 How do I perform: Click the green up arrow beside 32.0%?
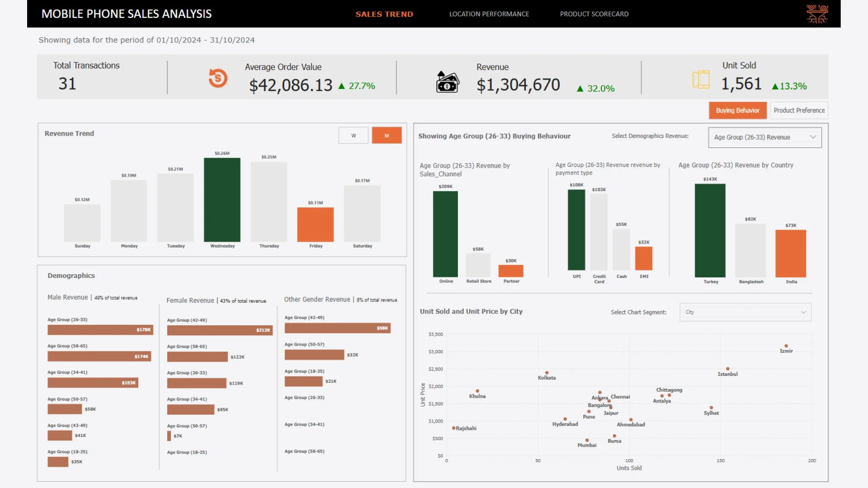click(x=580, y=89)
